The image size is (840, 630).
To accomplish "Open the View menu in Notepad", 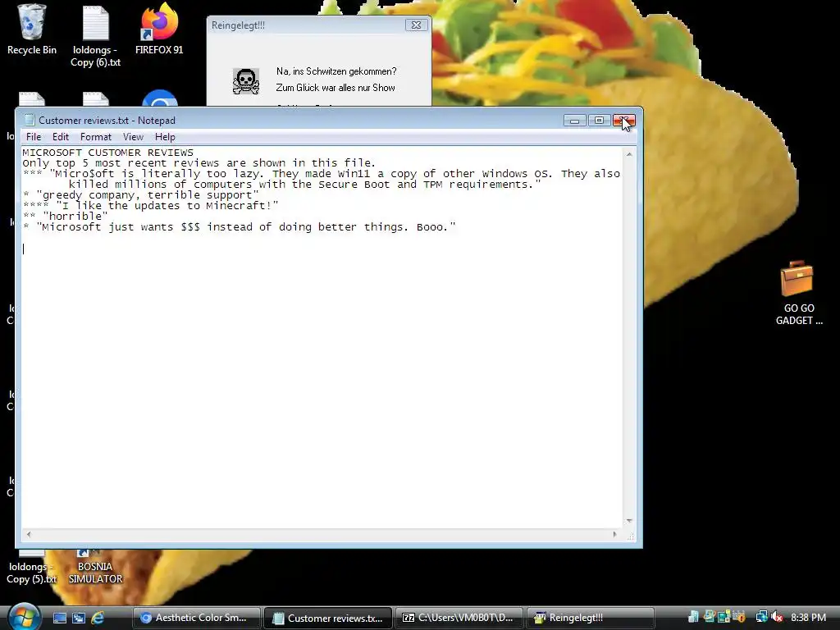I will [133, 137].
